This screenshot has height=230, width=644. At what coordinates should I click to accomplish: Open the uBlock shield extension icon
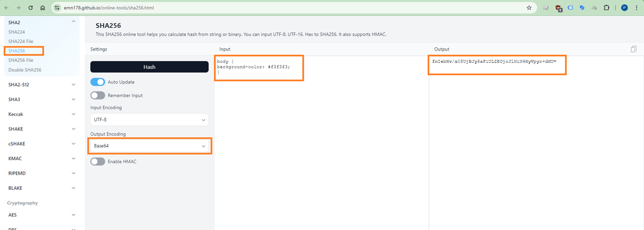[x=559, y=8]
